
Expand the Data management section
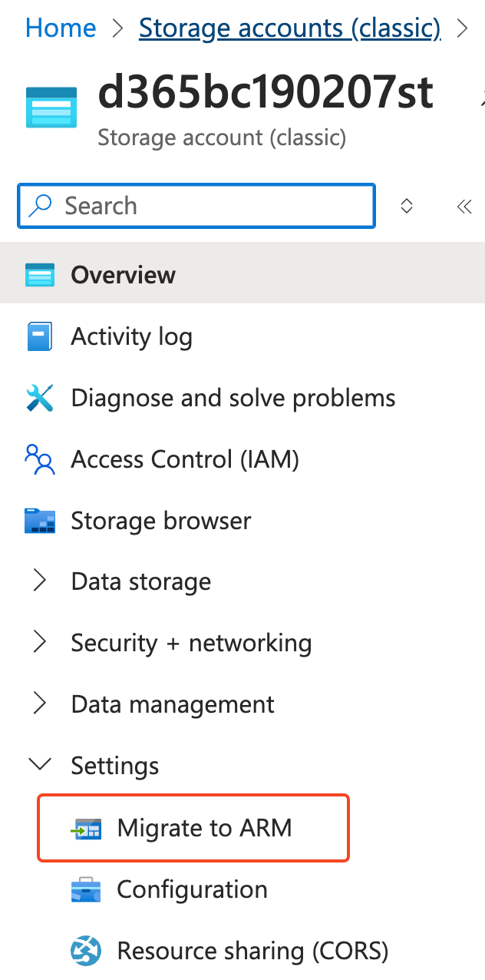[40, 704]
